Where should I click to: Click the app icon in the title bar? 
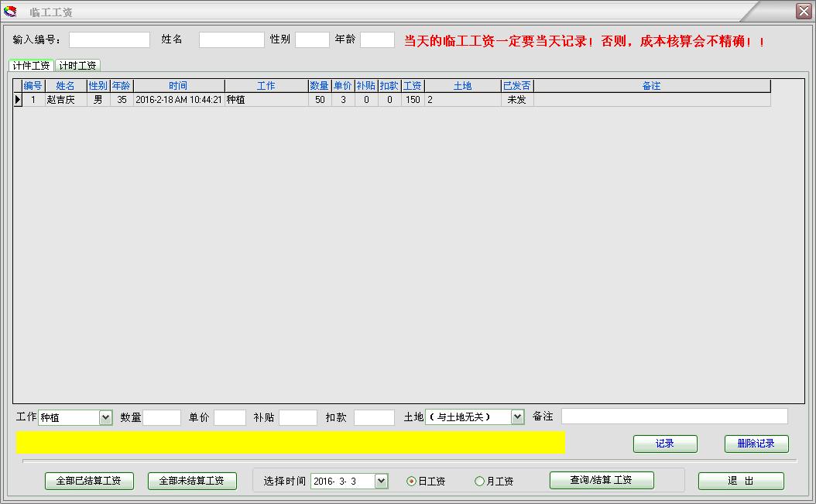click(10, 10)
